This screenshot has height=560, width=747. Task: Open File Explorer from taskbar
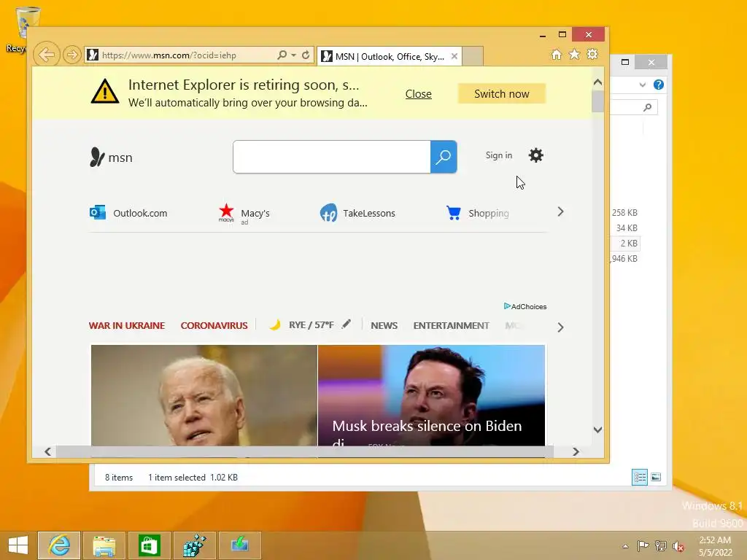click(104, 545)
